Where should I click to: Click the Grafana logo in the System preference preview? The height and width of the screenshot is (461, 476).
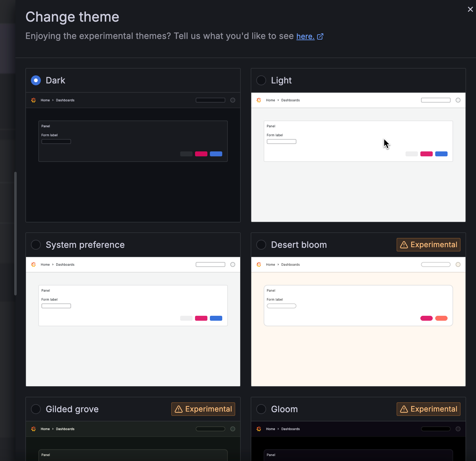point(33,264)
